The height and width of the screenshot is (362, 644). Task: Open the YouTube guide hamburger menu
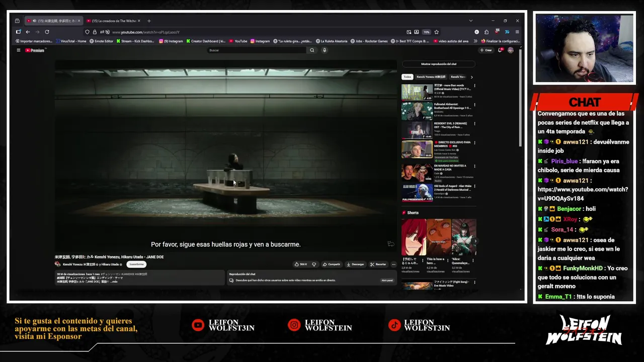point(19,50)
